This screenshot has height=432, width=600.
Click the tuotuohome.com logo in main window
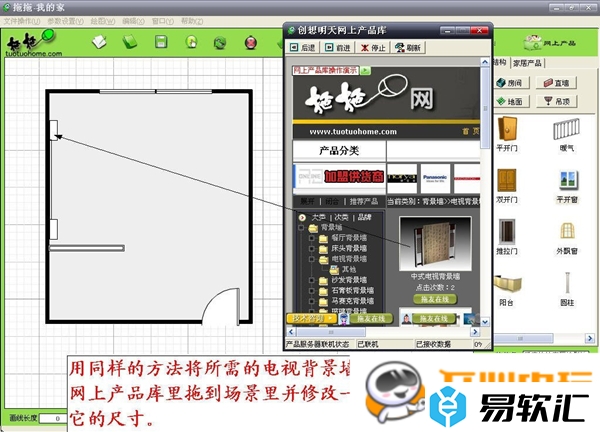[33, 44]
